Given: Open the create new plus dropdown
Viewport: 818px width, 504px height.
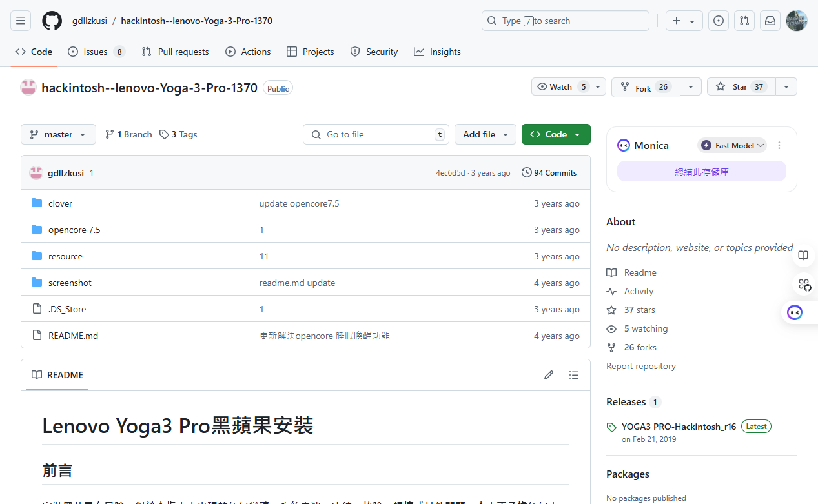Looking at the screenshot, I should coord(684,21).
